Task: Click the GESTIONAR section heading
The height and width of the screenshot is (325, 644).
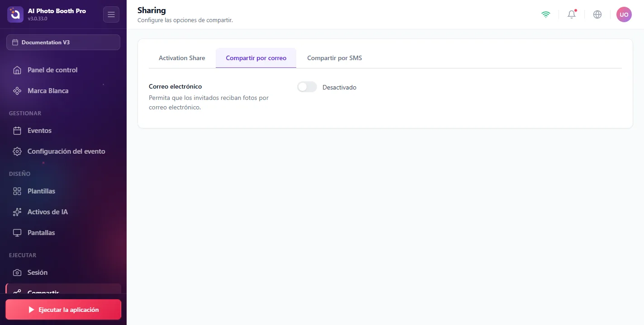Action: [25, 113]
